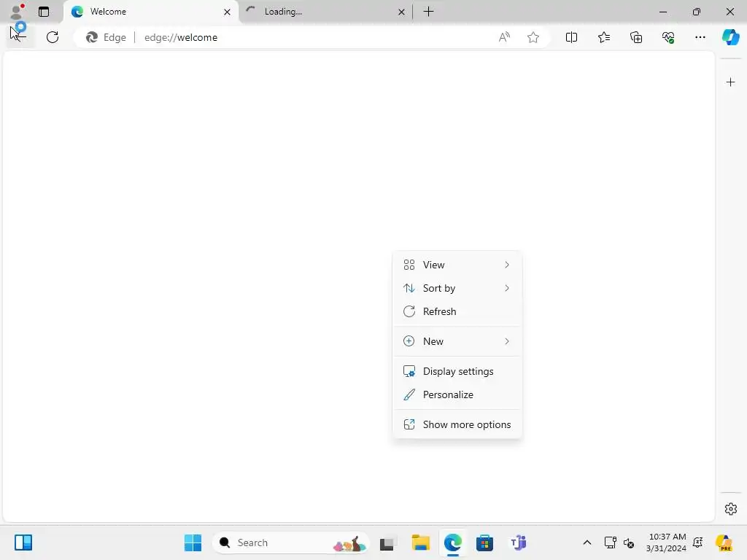The height and width of the screenshot is (560, 747).
Task: Open Settings and more ellipsis menu
Action: point(700,37)
